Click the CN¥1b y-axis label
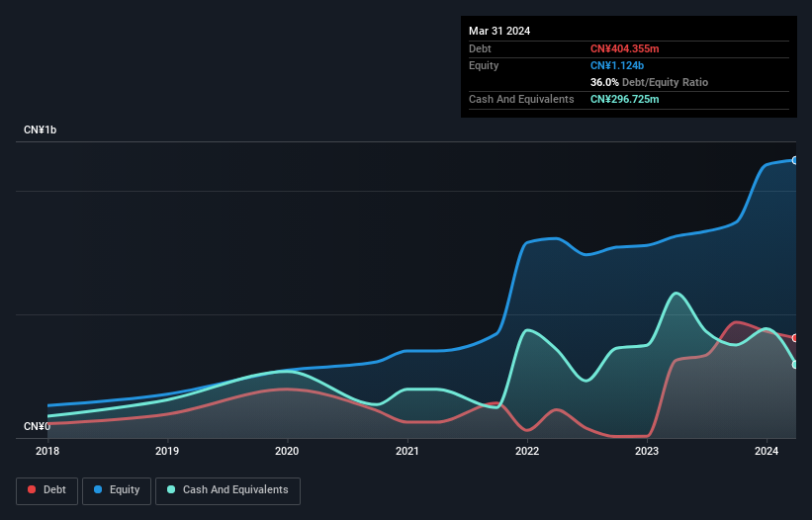The image size is (812, 520). pos(40,130)
